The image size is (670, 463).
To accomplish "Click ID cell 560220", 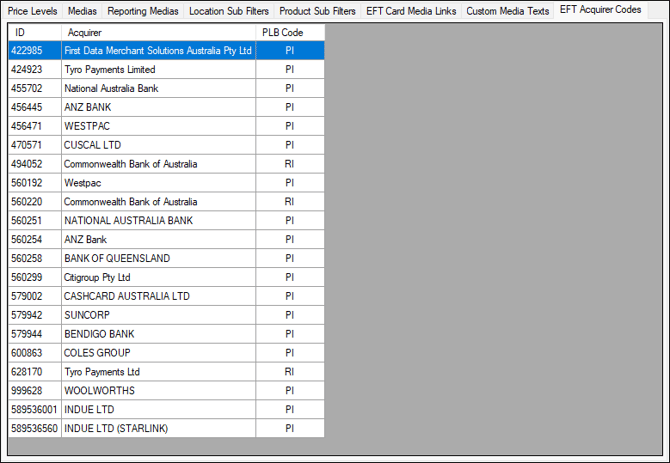I will (35, 201).
